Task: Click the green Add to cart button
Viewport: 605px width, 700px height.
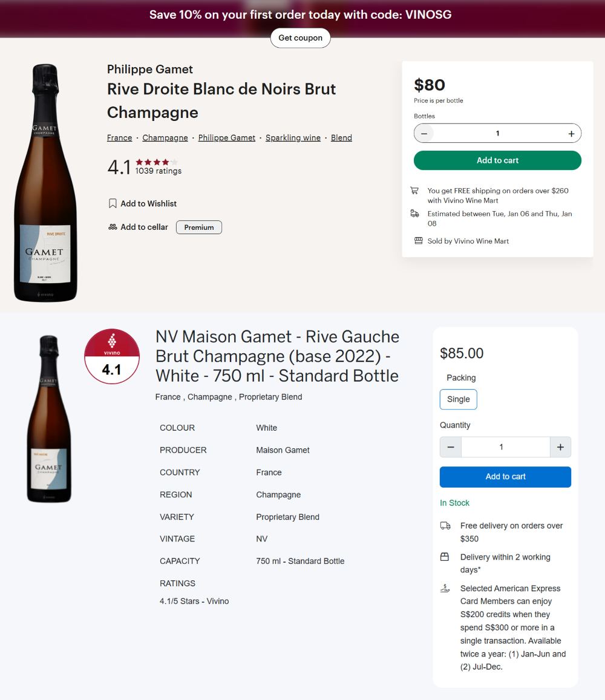Action: [x=497, y=160]
